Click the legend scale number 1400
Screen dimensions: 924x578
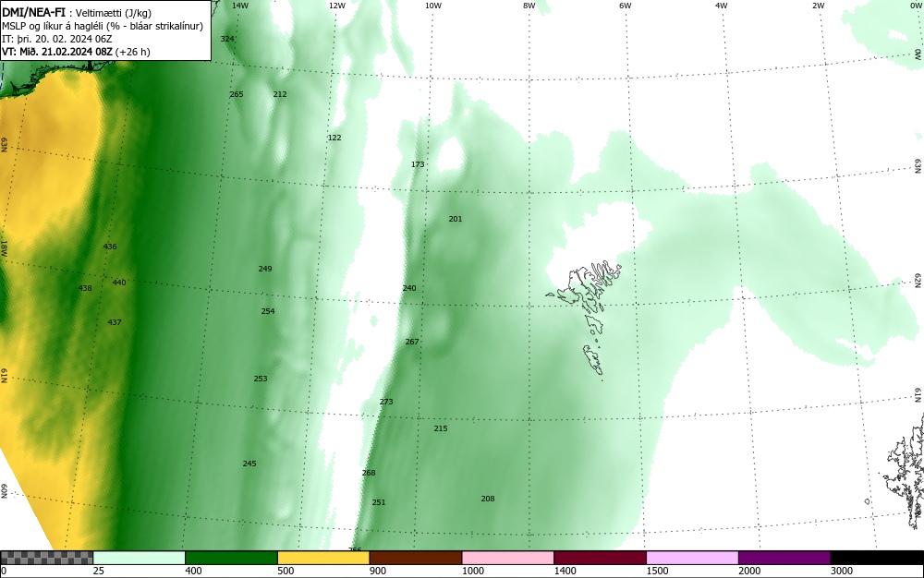click(x=565, y=571)
